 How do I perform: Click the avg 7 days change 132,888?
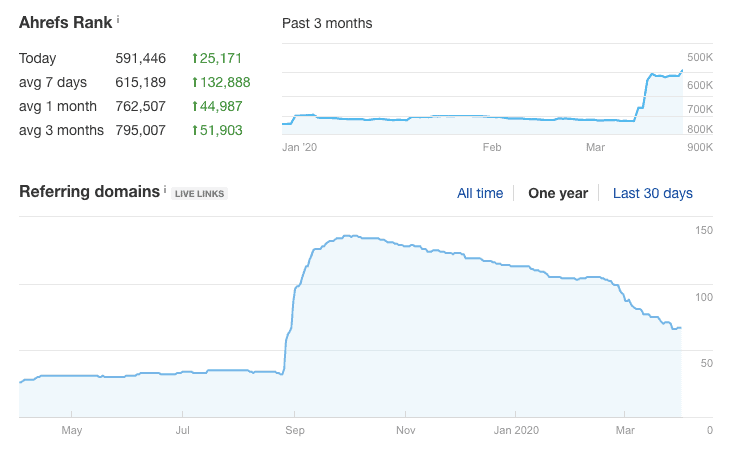225,82
